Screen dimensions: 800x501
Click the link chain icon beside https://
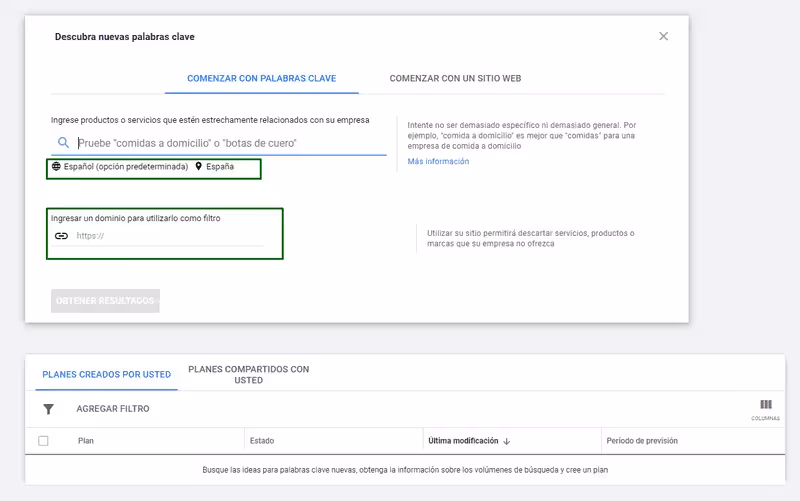(x=61, y=236)
